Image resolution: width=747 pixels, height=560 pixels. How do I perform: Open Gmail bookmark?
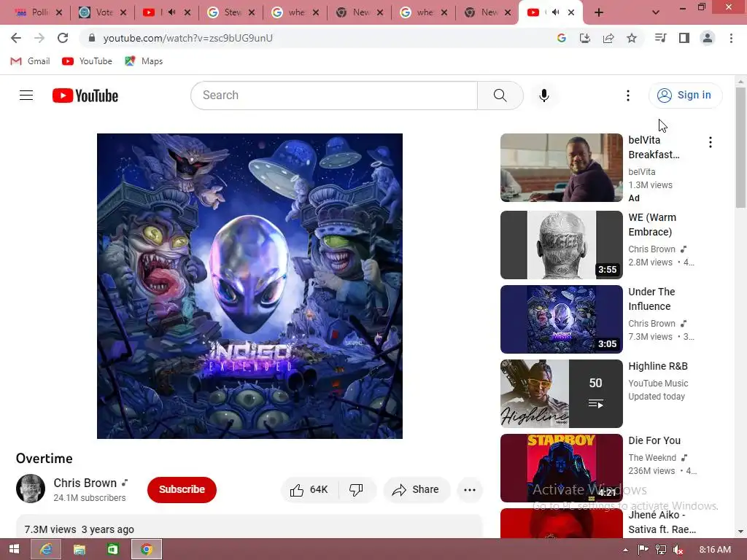coord(30,61)
